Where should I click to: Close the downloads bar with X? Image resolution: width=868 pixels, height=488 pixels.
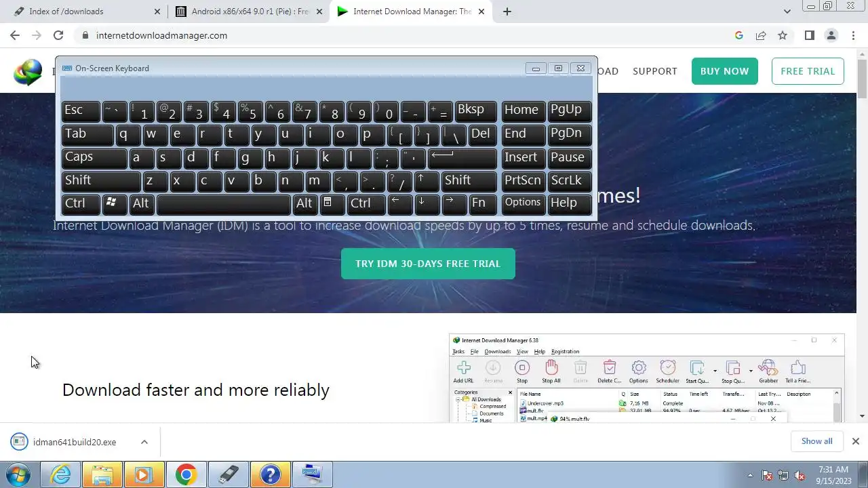point(855,441)
